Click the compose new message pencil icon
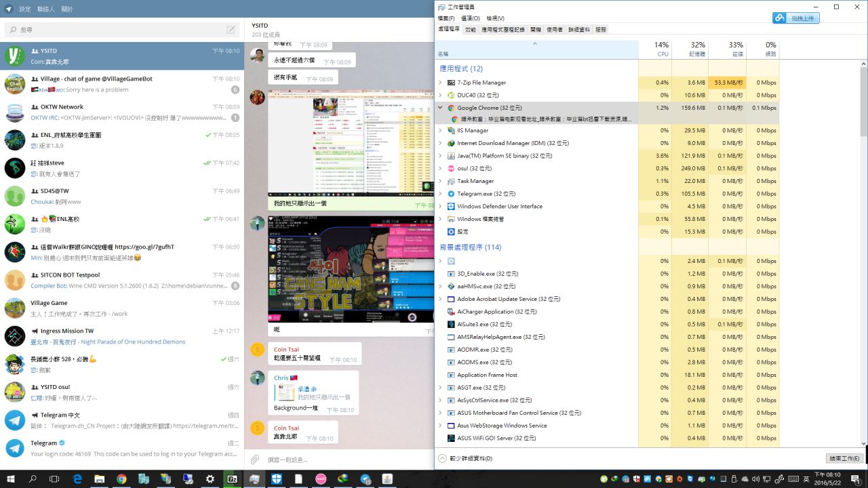 point(231,30)
